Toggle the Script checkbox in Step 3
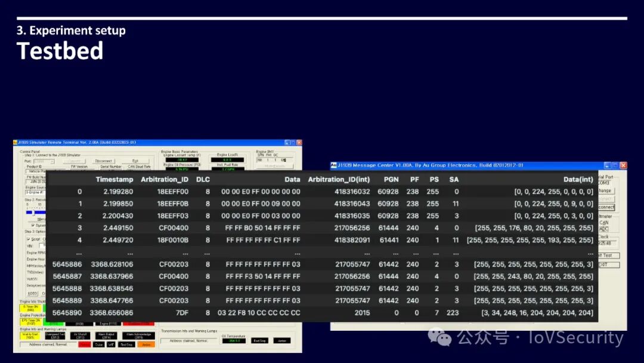Screen dimensions: 644x363 point(29,239)
